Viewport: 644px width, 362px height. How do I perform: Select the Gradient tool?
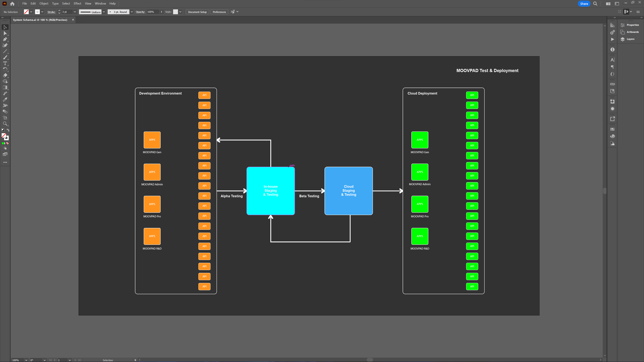click(x=5, y=87)
